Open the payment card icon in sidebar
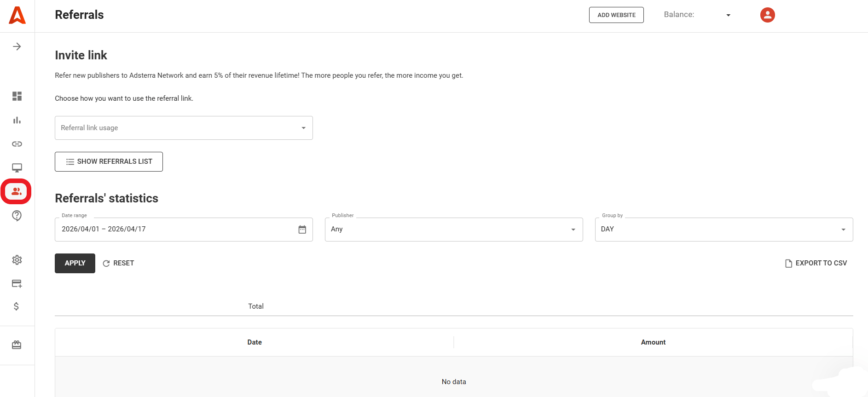Screen dimensions: 868x397 17,284
